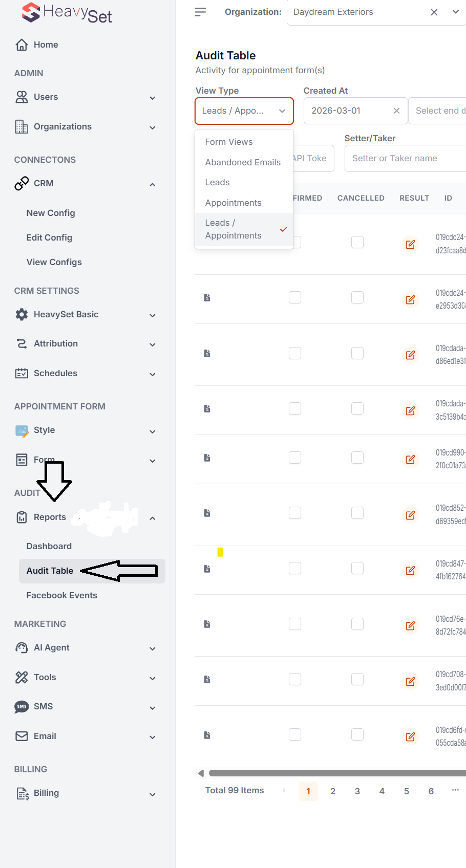The image size is (466, 868).
Task: Clear the Created At start date
Action: [x=396, y=111]
